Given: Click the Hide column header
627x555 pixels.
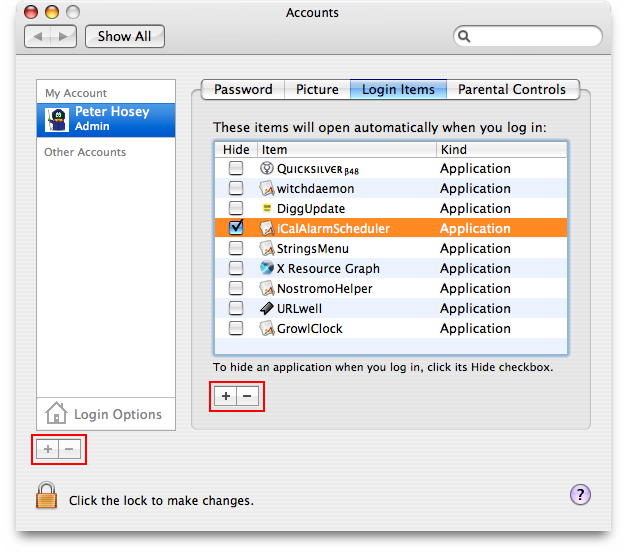Looking at the screenshot, I should click(236, 150).
